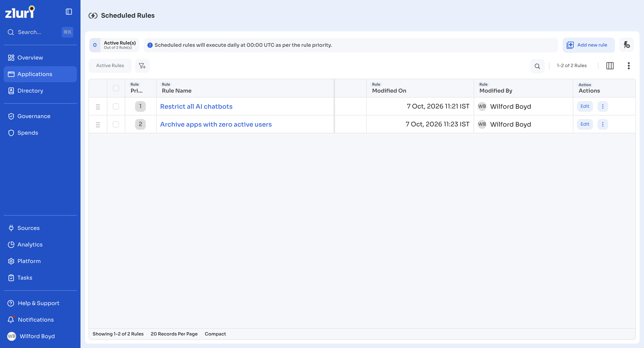The width and height of the screenshot is (644, 348).
Task: Open more actions for Restrict all AI chatbots
Action: 603,106
